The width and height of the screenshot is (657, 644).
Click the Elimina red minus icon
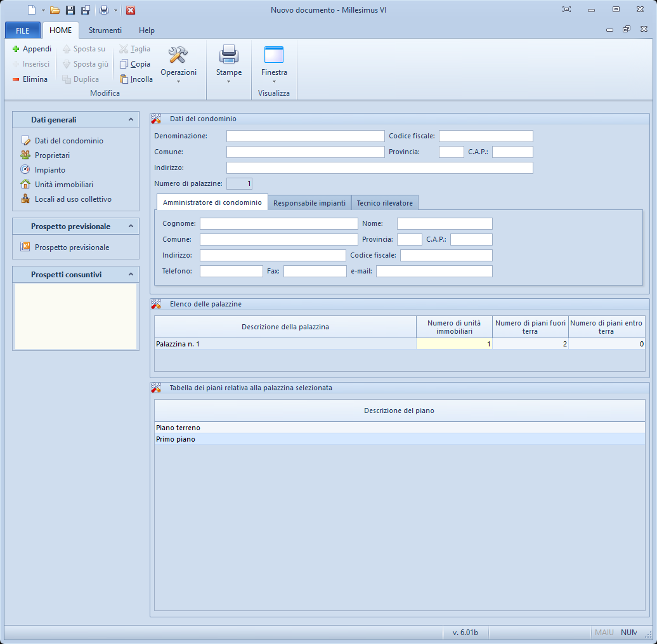click(x=16, y=79)
